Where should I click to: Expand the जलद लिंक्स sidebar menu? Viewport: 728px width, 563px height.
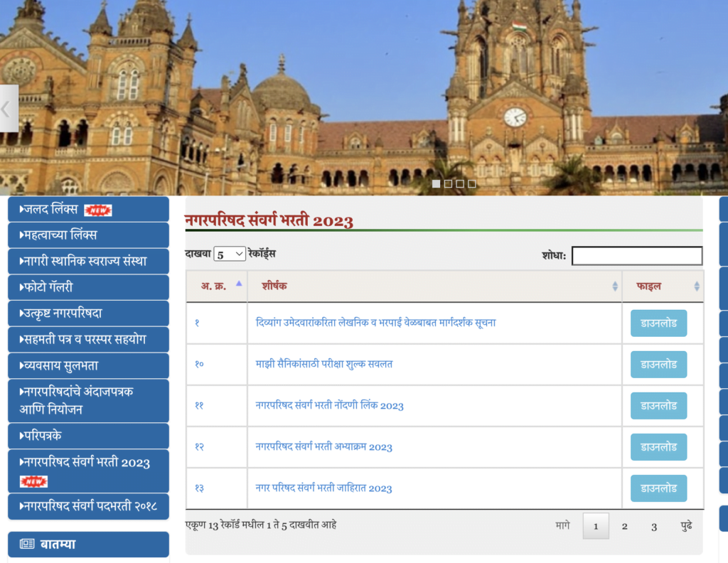click(x=88, y=210)
